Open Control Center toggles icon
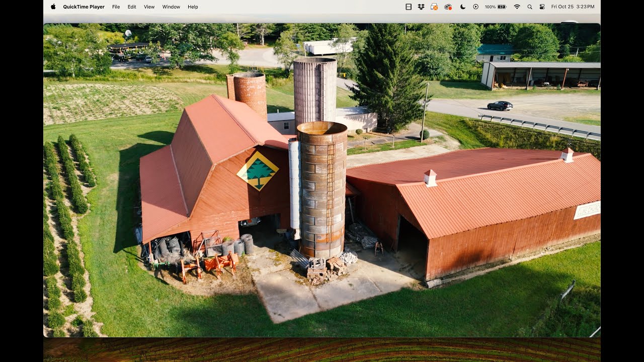The image size is (644, 362). 542,7
